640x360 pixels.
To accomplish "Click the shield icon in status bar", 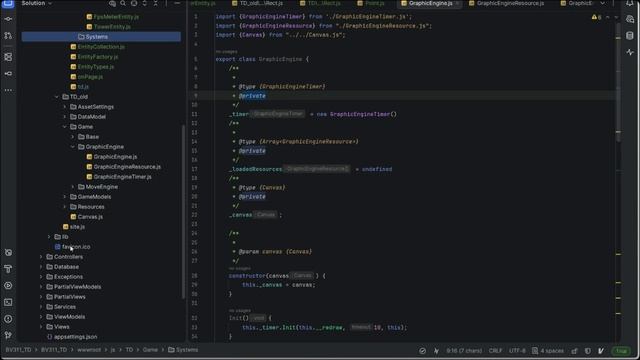I will pyautogui.click(x=588, y=351).
